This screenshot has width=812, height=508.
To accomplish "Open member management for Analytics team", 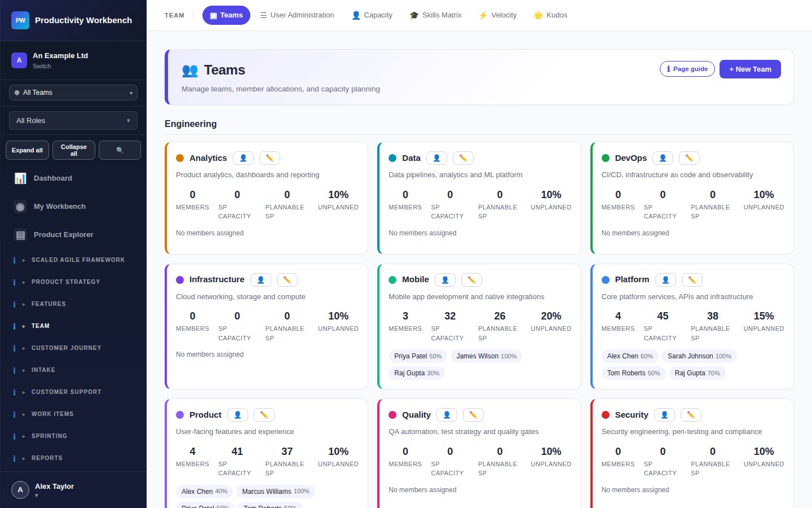I will 243,158.
